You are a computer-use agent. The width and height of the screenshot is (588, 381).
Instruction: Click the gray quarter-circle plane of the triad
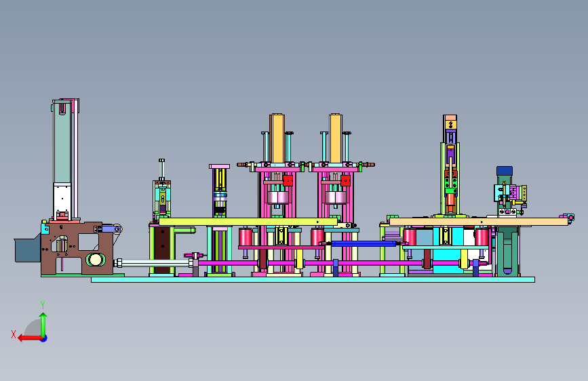[x=33, y=327]
